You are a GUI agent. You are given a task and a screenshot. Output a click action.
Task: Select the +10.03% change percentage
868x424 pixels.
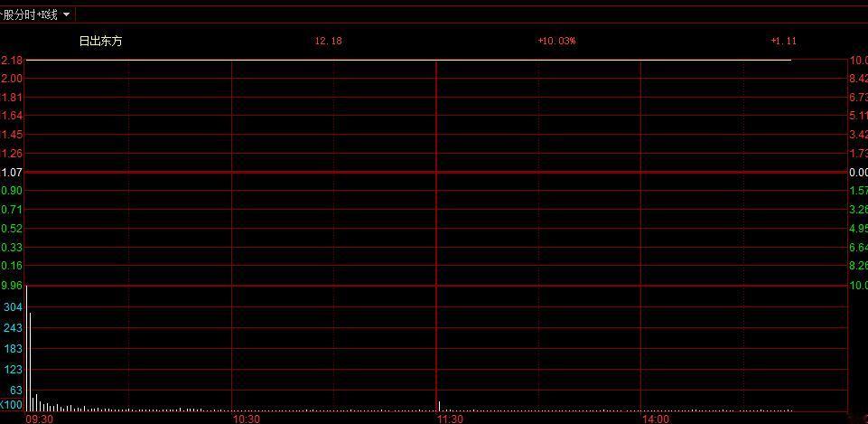pos(556,41)
